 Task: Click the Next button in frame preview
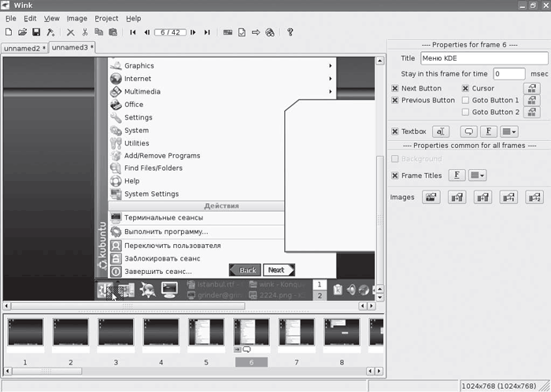[x=278, y=270]
